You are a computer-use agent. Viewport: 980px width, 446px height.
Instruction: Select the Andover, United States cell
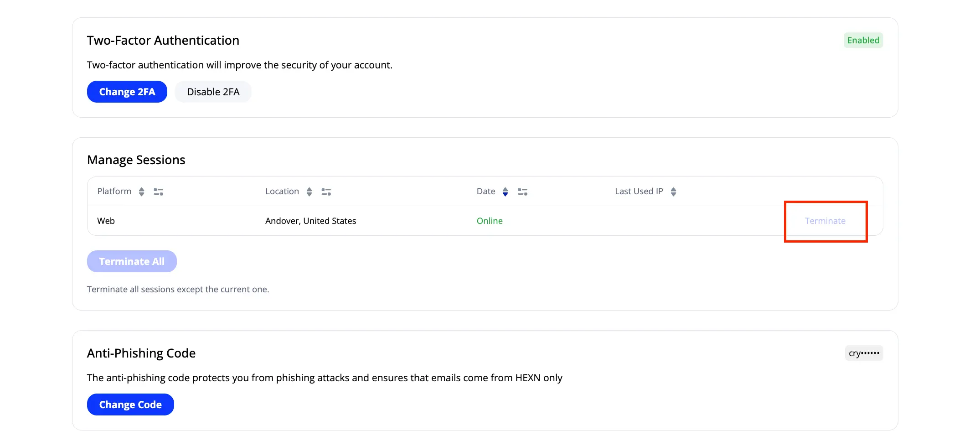[x=311, y=221]
